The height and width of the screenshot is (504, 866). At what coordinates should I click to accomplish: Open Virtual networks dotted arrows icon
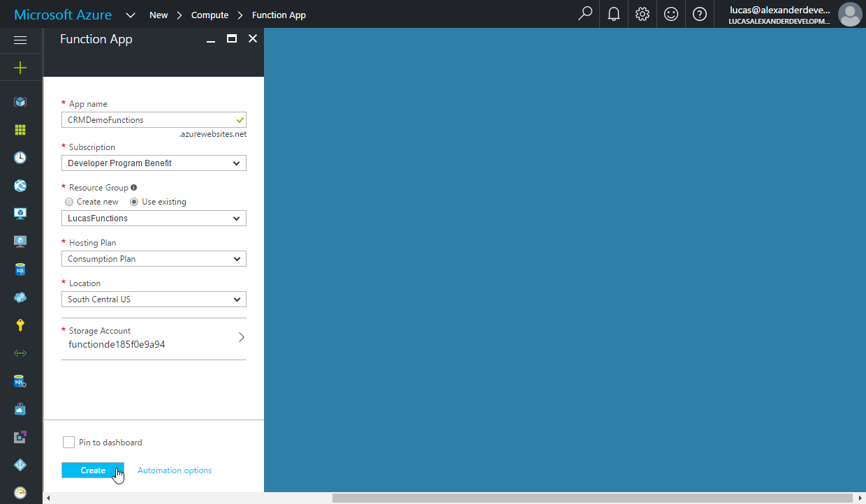pyautogui.click(x=20, y=353)
